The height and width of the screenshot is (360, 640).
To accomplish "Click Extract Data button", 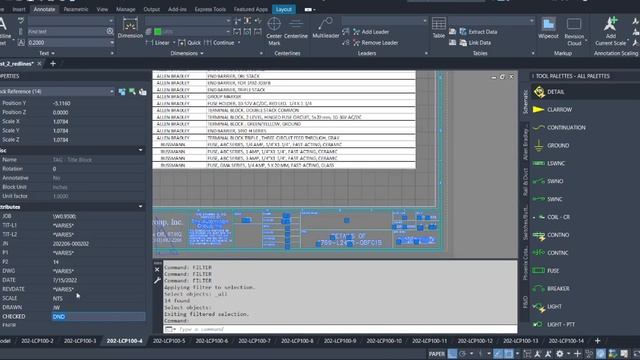I will click(x=478, y=32).
